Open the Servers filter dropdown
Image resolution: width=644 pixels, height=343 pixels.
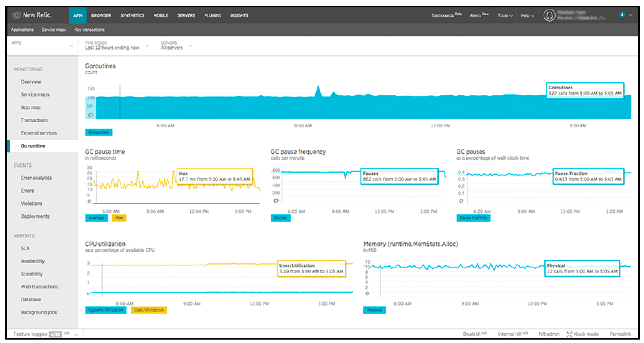(176, 46)
